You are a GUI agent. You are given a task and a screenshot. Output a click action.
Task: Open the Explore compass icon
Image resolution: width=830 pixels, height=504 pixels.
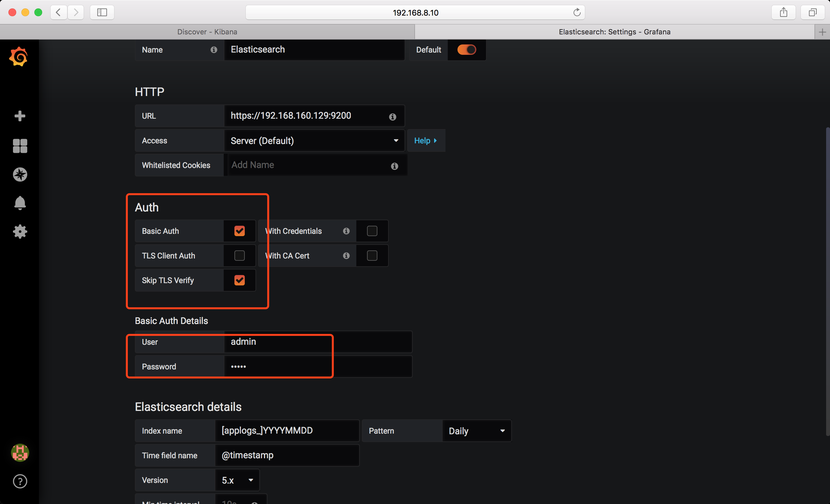coord(20,174)
